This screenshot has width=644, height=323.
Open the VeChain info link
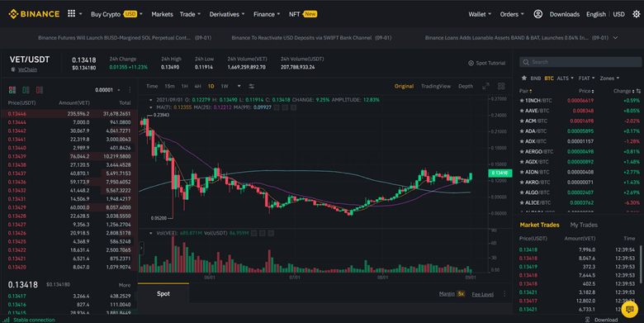pyautogui.click(x=27, y=69)
